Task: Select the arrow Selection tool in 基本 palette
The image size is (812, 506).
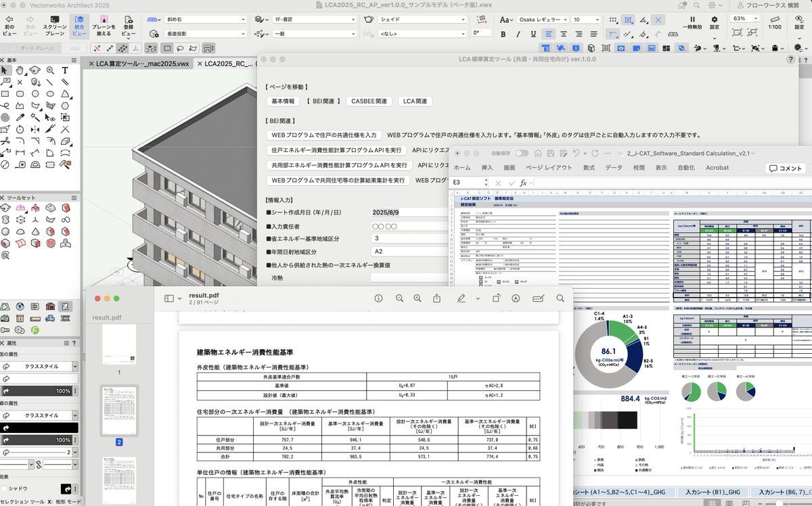Action: tap(5, 70)
